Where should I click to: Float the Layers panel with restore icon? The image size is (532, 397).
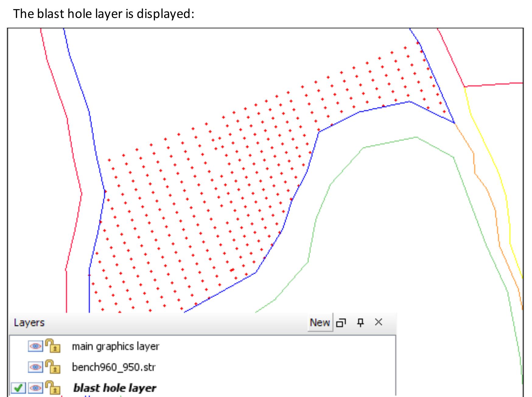(341, 322)
